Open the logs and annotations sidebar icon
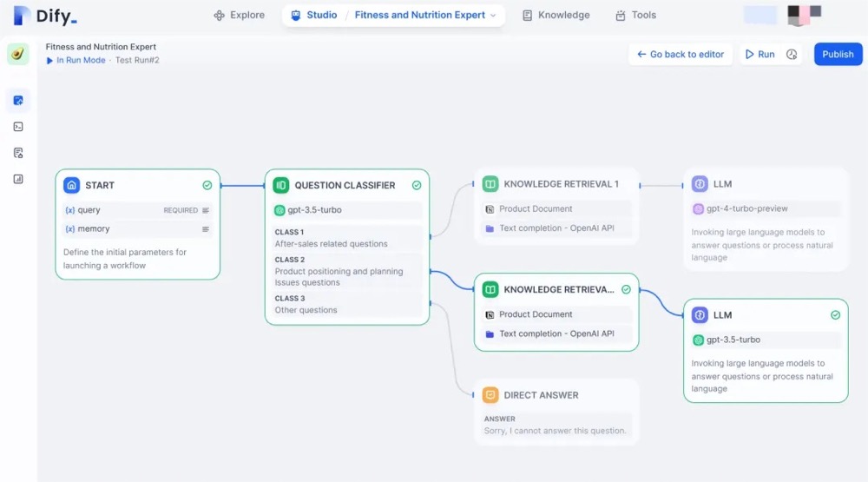 click(18, 153)
